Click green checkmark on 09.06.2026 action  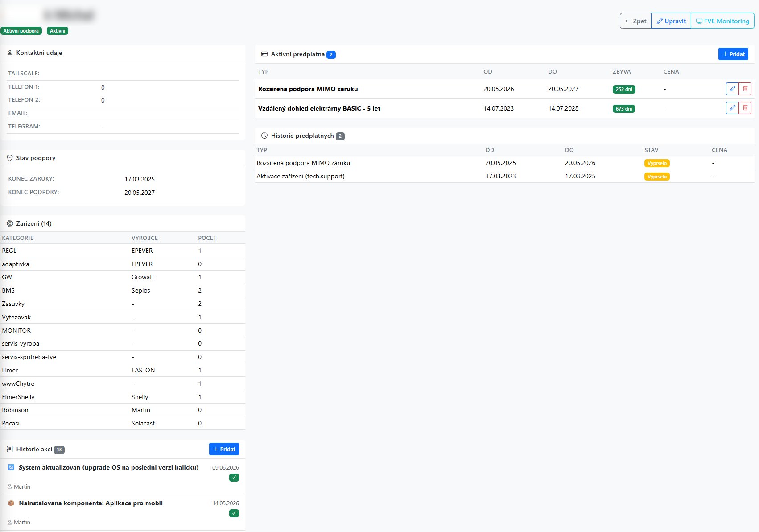(x=234, y=478)
